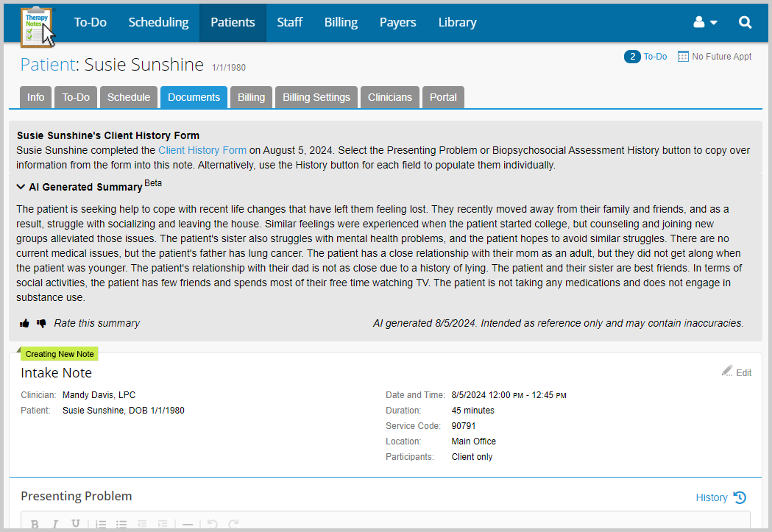Give the AI summary a thumbs up
Screen dimensions: 772x532
tap(24, 322)
